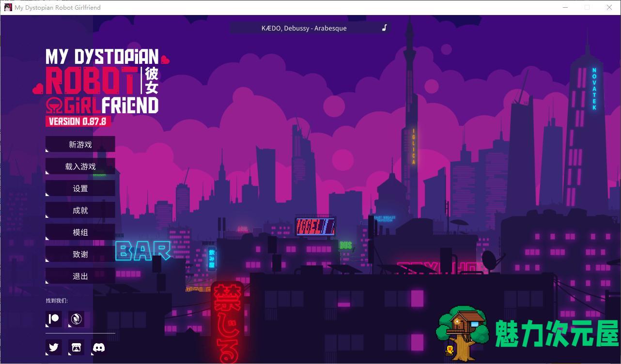Screen dimensions: 621x364
Task: Close the My Dystopian Robot Girlfriend window
Action: [609, 7]
